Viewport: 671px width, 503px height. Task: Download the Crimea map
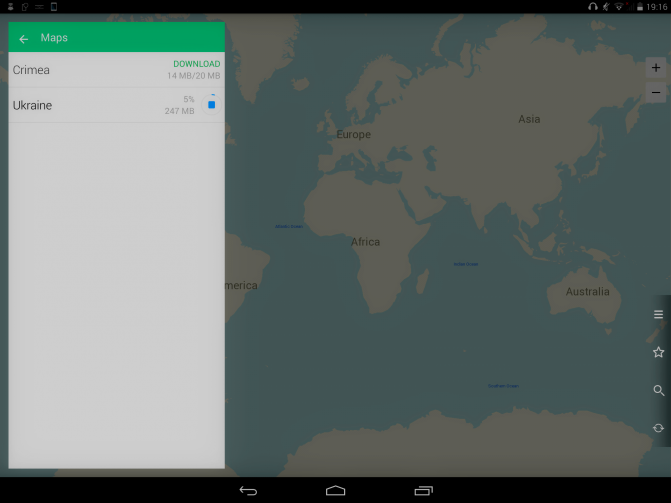pyautogui.click(x=196, y=64)
